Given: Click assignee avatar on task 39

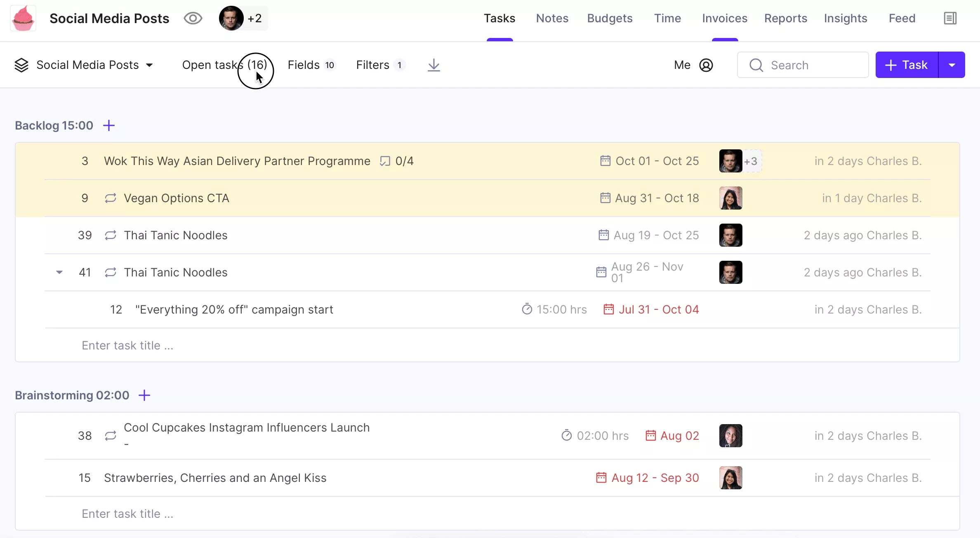Looking at the screenshot, I should 730,235.
